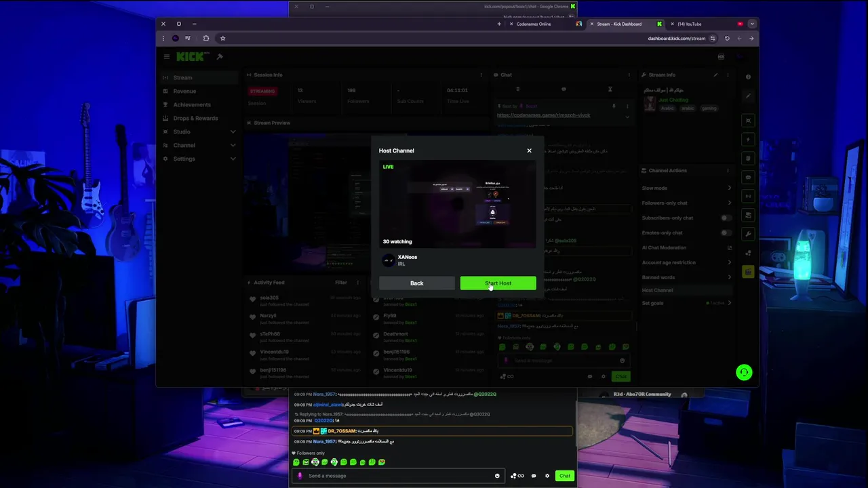This screenshot has height=488, width=868.
Task: Open the browser three-dot menu
Action: [x=163, y=39]
